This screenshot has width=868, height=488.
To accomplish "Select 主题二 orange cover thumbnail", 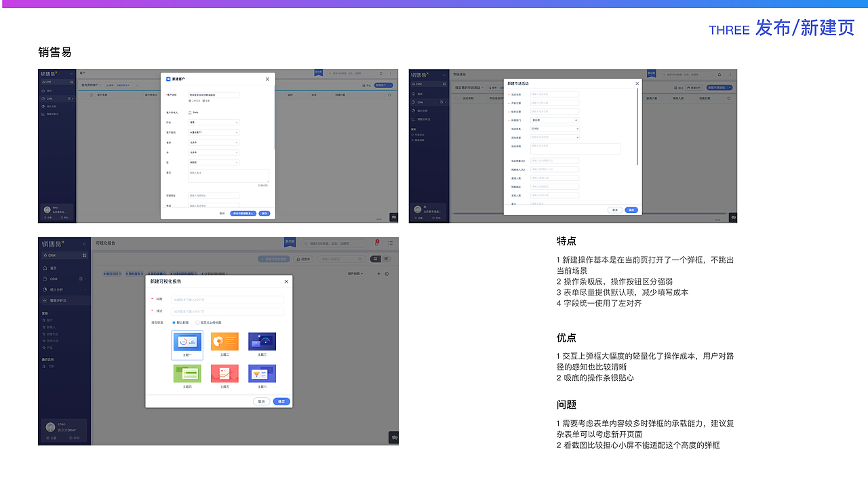I will point(224,342).
